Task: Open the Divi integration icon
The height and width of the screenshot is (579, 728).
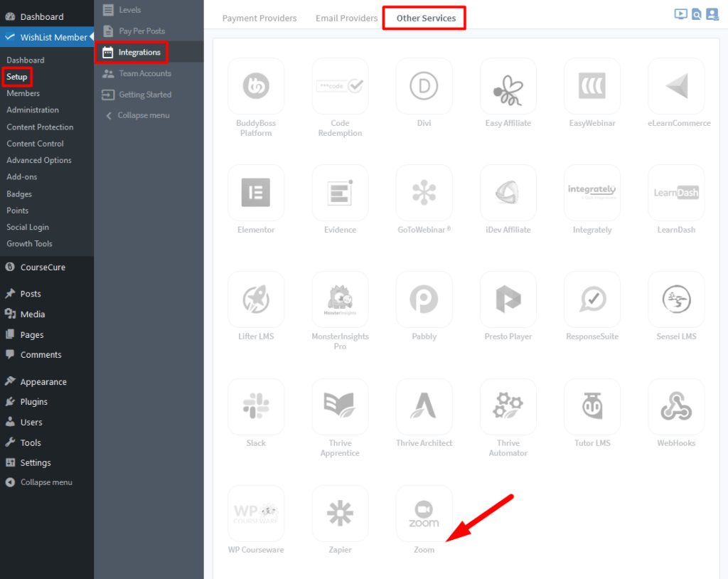Action: tap(424, 86)
